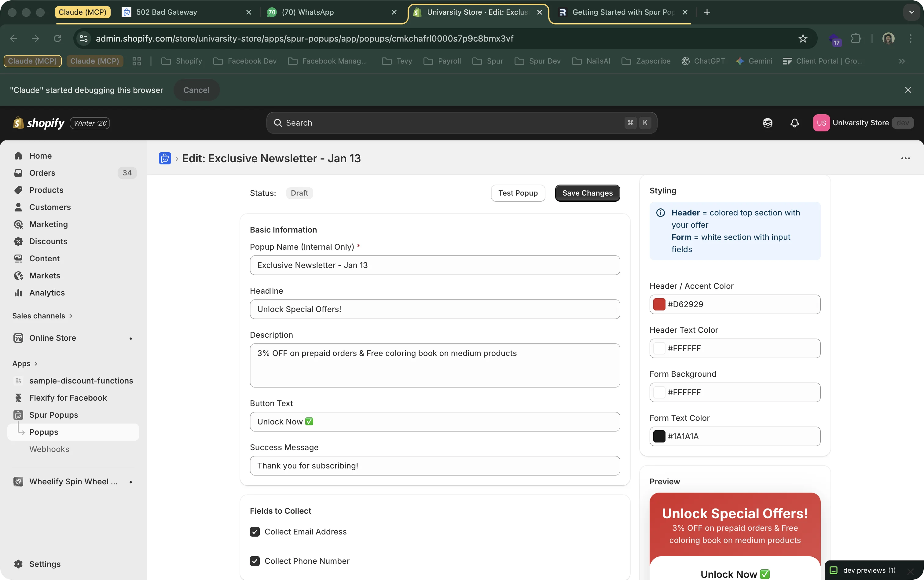Viewport: 924px width, 580px height.
Task: Expand the Sales channels section
Action: (71, 316)
